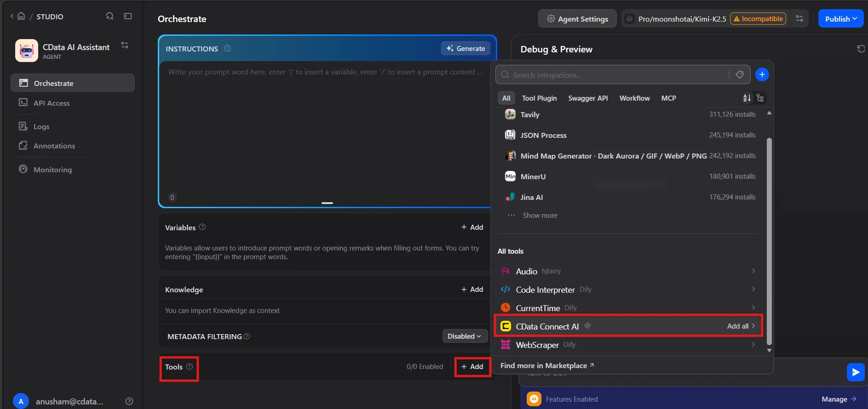
Task: Select the Swagger API tab
Action: [x=588, y=98]
